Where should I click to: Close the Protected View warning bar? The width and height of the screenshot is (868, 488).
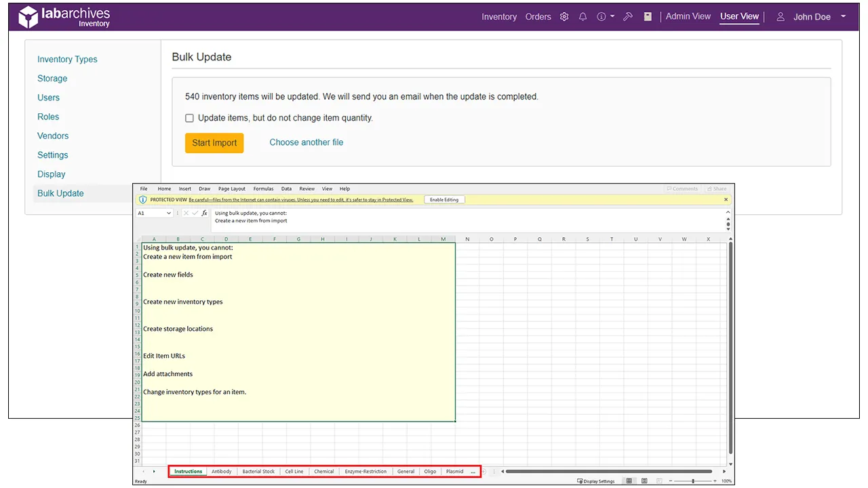[726, 200]
